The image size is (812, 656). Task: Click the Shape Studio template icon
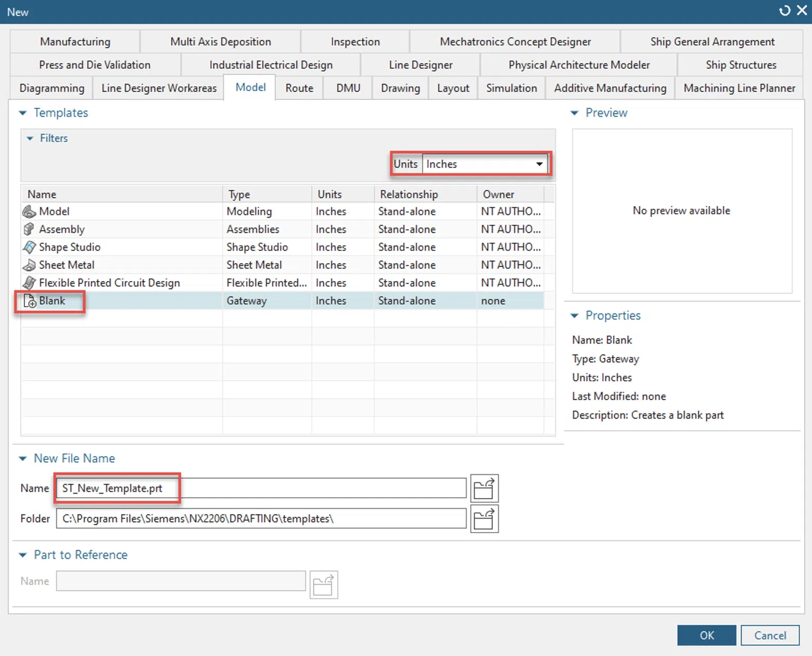(29, 247)
